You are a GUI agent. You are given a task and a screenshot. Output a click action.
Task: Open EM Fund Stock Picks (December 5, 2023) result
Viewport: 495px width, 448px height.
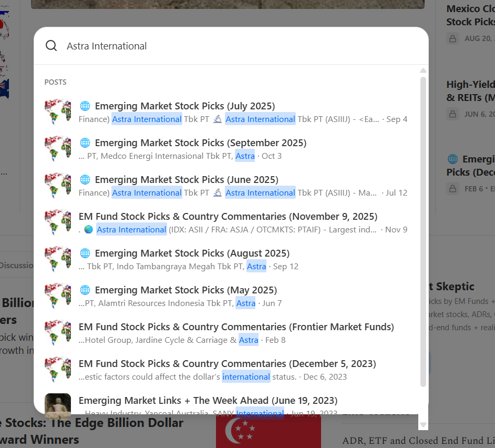click(226, 370)
